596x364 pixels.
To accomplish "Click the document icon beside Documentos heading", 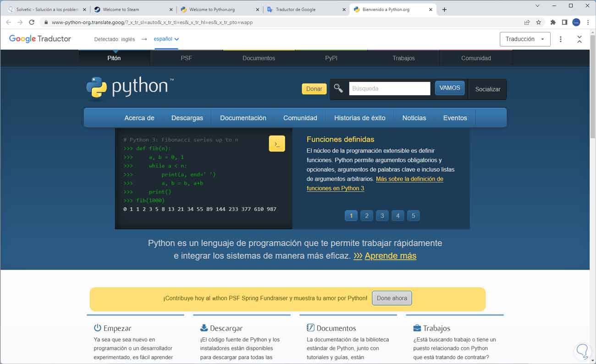I will [x=310, y=328].
